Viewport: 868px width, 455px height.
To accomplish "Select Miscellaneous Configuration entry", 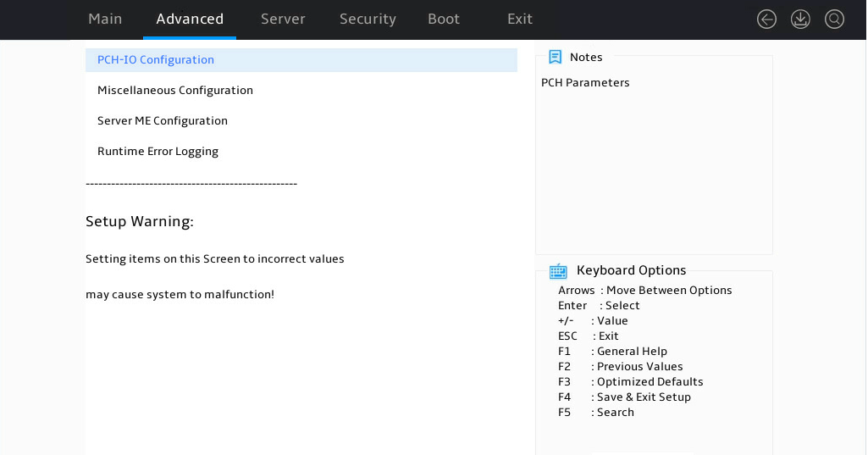I will 301,91.
